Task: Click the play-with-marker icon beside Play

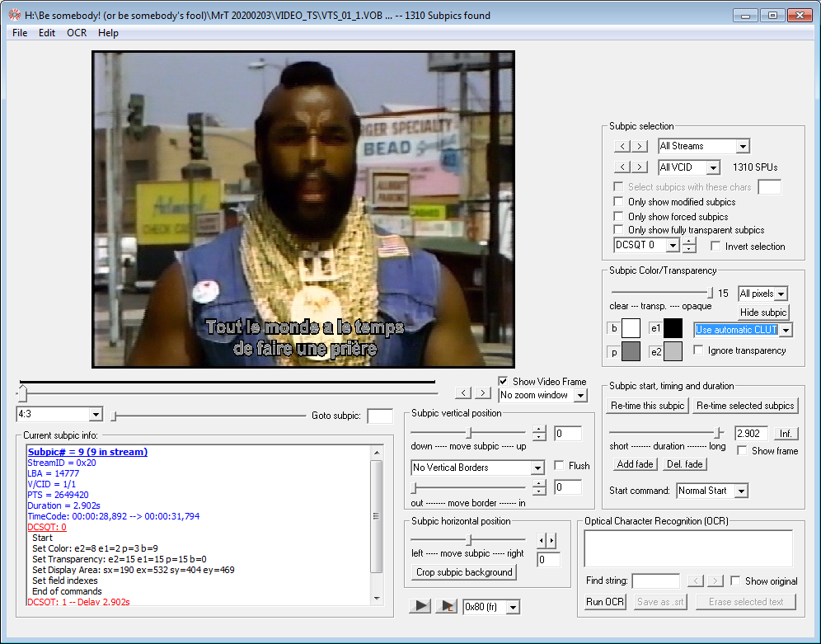Action: point(447,606)
